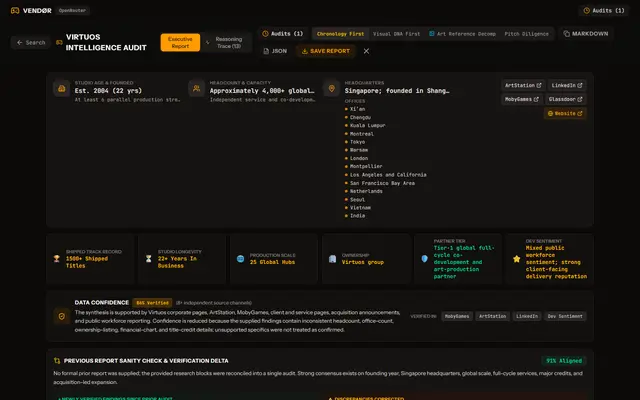
Task: Open Audits (1) beside the Chronology First tab
Action: 282,34
